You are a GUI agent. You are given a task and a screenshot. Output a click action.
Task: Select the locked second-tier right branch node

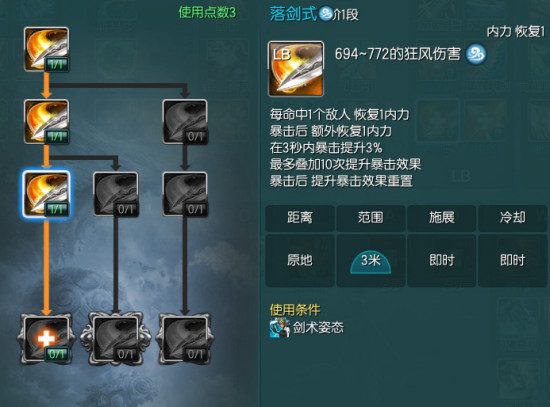click(x=185, y=122)
